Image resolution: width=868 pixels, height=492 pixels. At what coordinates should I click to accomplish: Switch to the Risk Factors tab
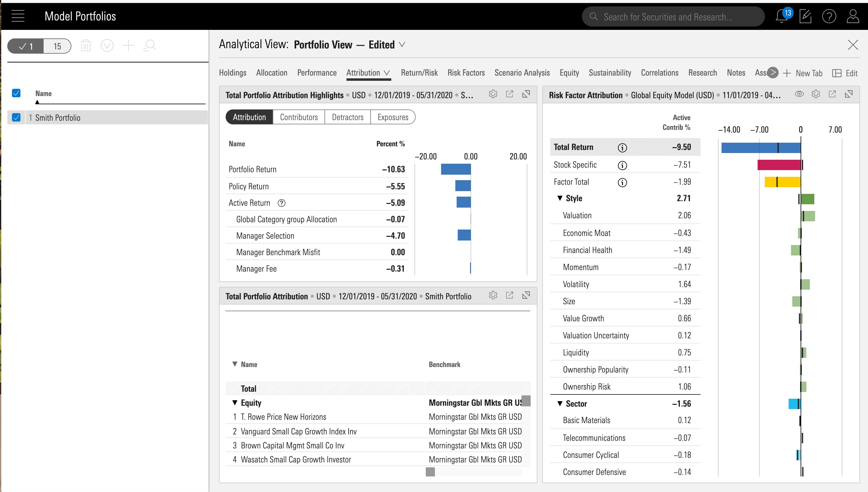pyautogui.click(x=466, y=73)
